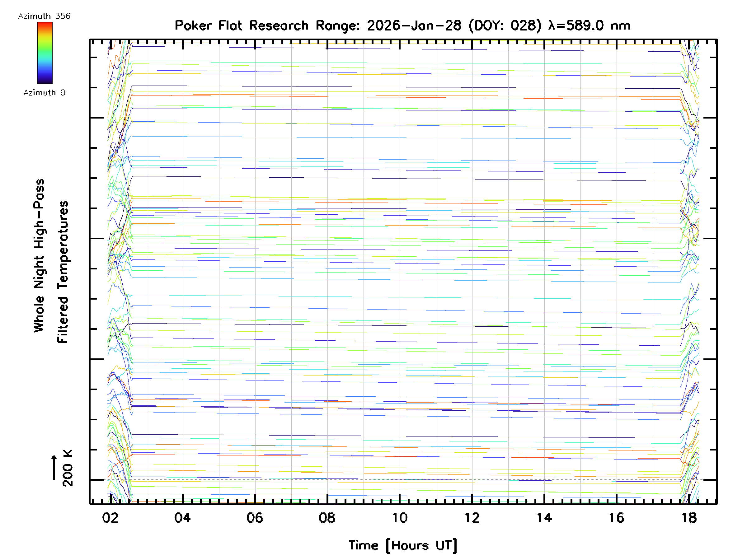This screenshot has width=747, height=560.
Task: Click the plot title 'Poker Flat Research Range'
Action: click(267, 26)
